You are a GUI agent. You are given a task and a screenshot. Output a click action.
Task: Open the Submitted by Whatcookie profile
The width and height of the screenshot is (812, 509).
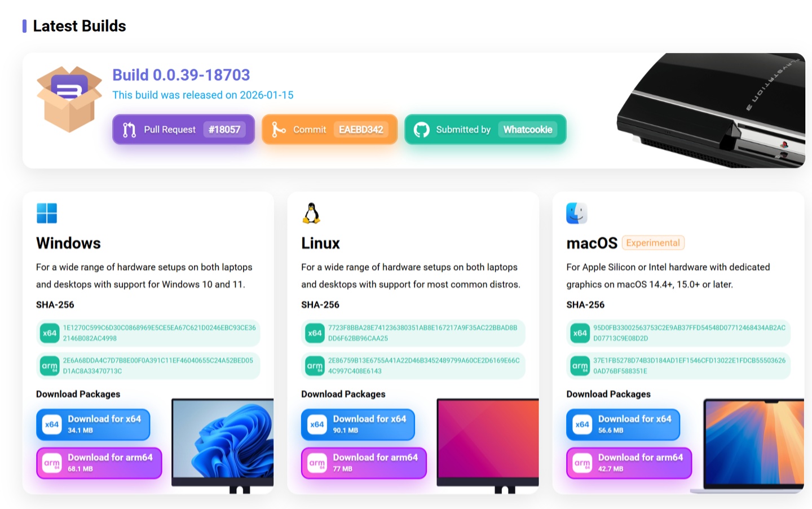485,130
